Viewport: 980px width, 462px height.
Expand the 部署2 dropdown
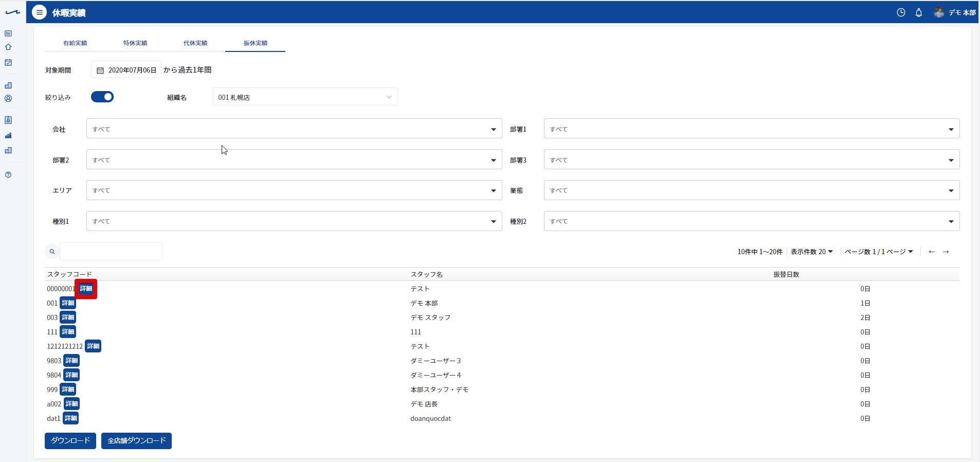[x=294, y=159]
